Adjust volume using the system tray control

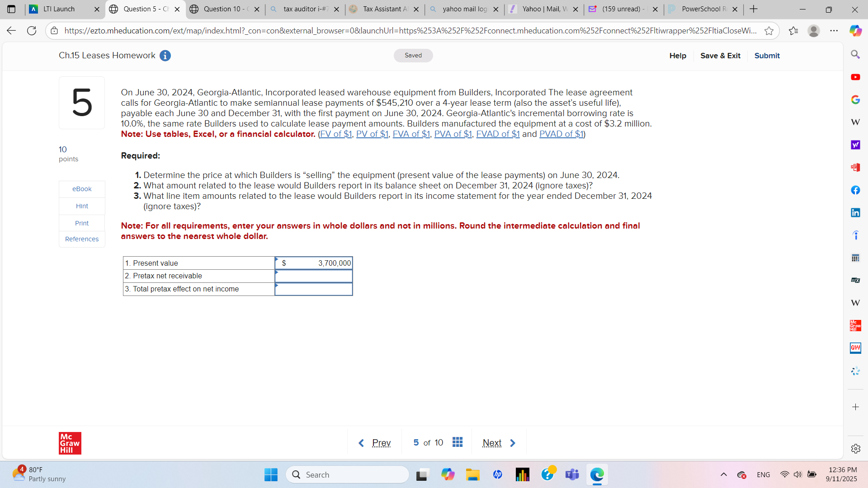797,474
